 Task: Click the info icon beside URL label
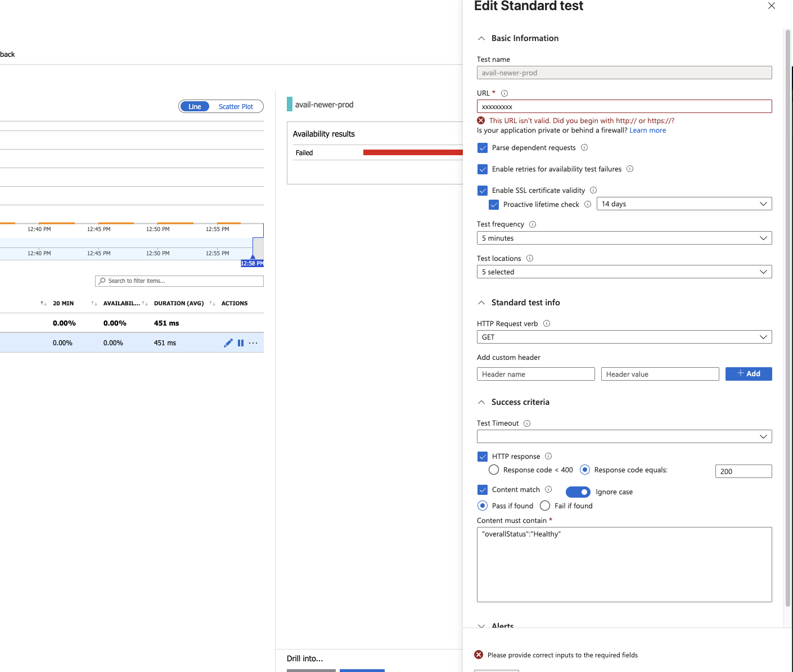(504, 93)
